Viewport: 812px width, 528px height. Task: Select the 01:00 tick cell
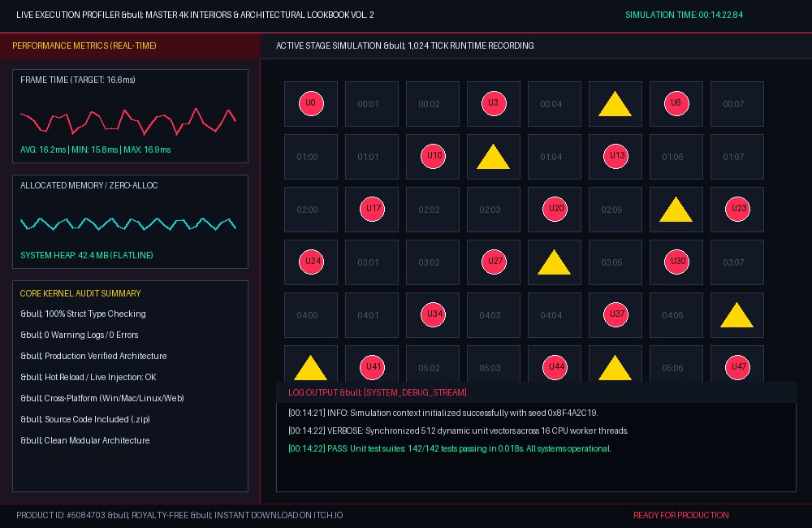click(311, 157)
